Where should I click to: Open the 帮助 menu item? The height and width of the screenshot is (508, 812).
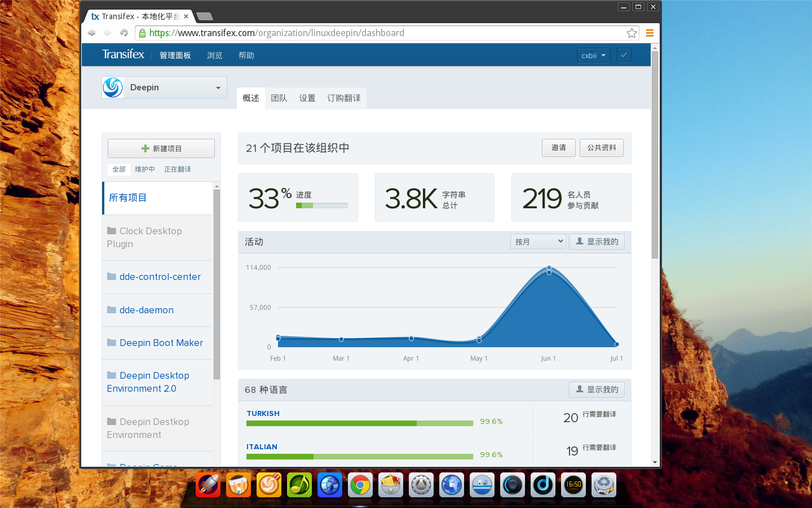pyautogui.click(x=246, y=55)
